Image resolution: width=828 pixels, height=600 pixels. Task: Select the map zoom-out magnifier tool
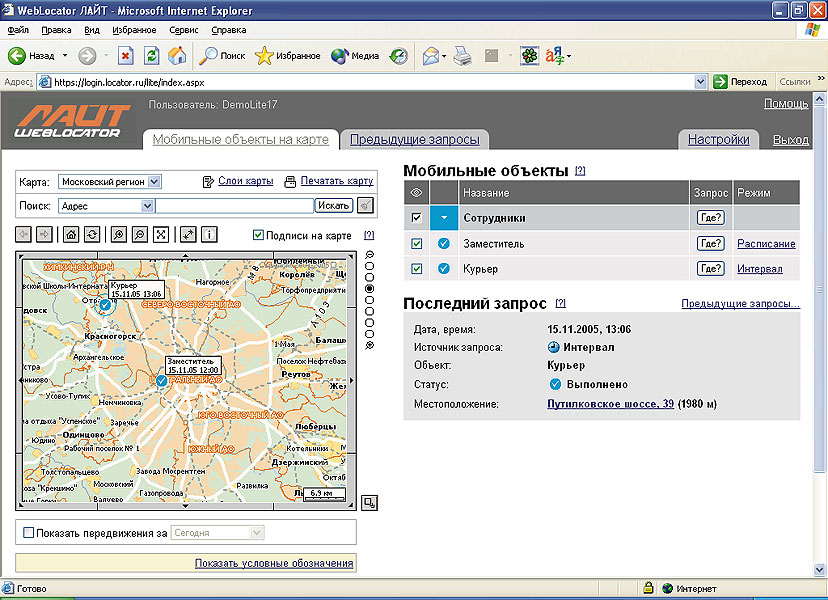pyautogui.click(x=140, y=234)
